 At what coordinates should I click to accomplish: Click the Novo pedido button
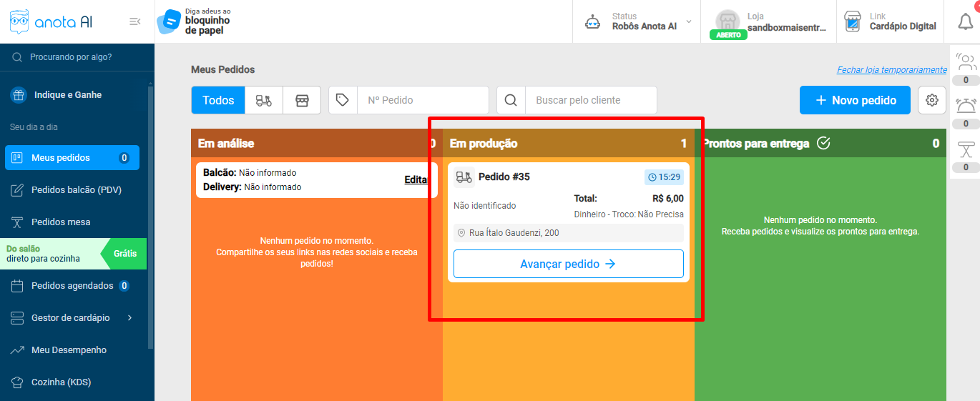[x=855, y=100]
